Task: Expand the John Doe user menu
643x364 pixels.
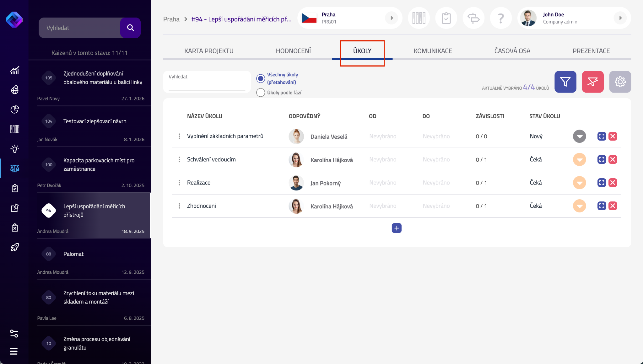Action: (x=620, y=18)
